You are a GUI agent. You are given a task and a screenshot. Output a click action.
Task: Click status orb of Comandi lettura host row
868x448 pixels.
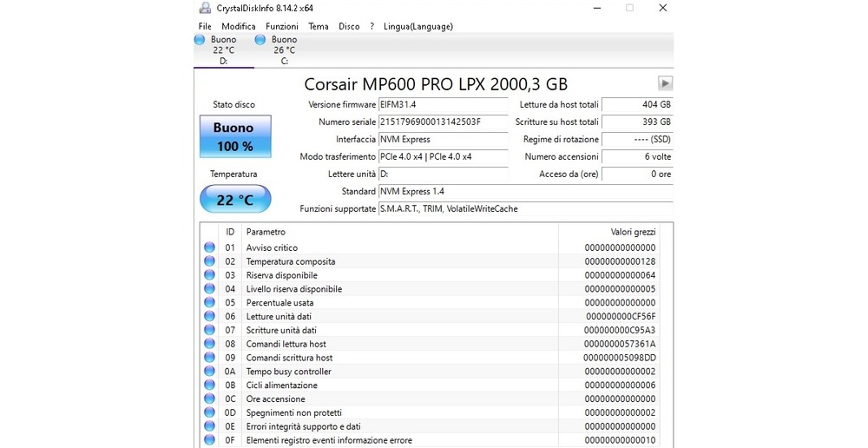209,344
